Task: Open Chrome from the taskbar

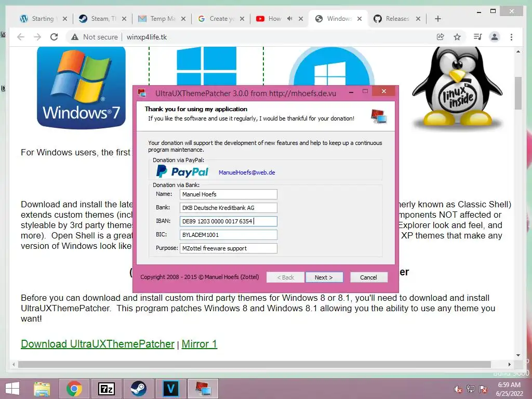Action: tap(74, 389)
